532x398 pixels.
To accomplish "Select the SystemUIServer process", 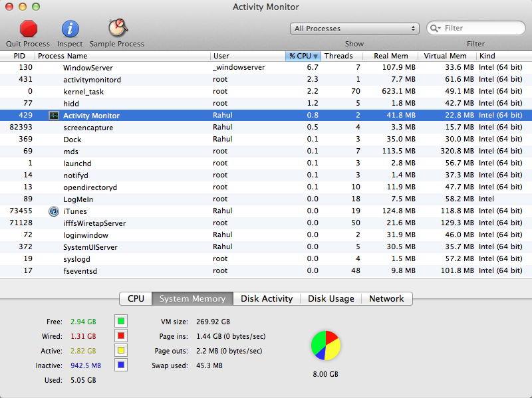I will pyautogui.click(x=266, y=247).
